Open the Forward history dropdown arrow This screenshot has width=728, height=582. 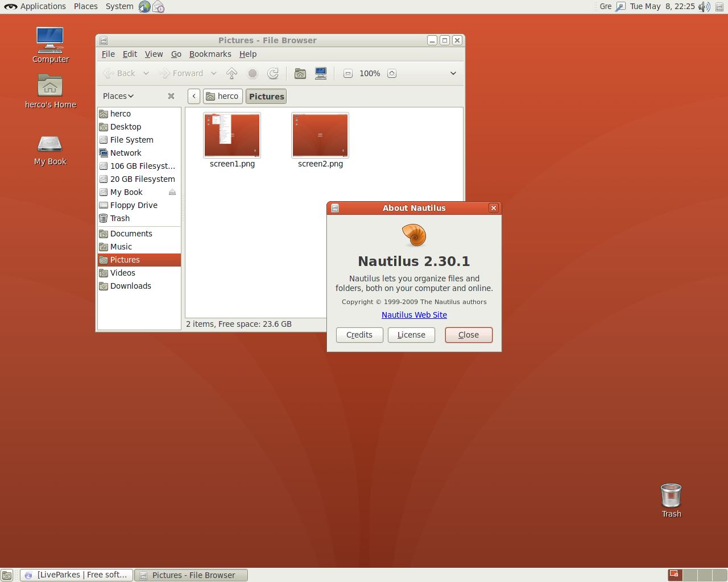tap(214, 73)
